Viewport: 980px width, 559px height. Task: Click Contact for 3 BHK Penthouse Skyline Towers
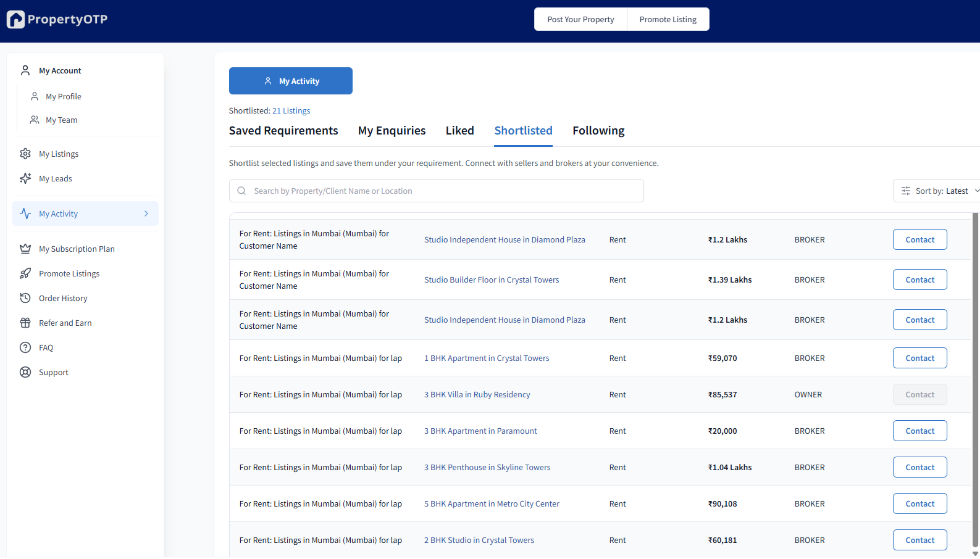tap(919, 467)
